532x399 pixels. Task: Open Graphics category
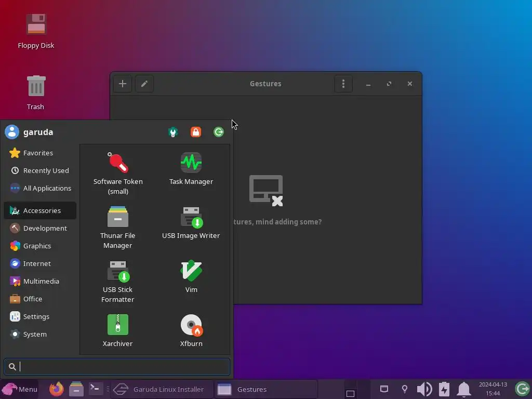click(x=40, y=246)
